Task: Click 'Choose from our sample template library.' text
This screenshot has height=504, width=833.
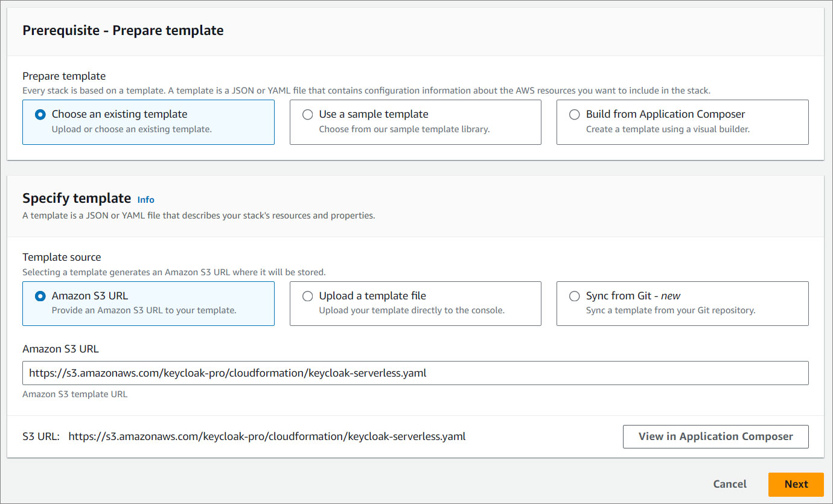Action: [x=404, y=129]
